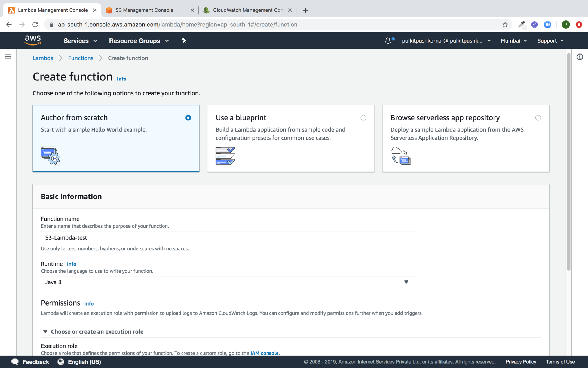Click the AWS logo home icon
This screenshot has width=588, height=368.
[33, 40]
